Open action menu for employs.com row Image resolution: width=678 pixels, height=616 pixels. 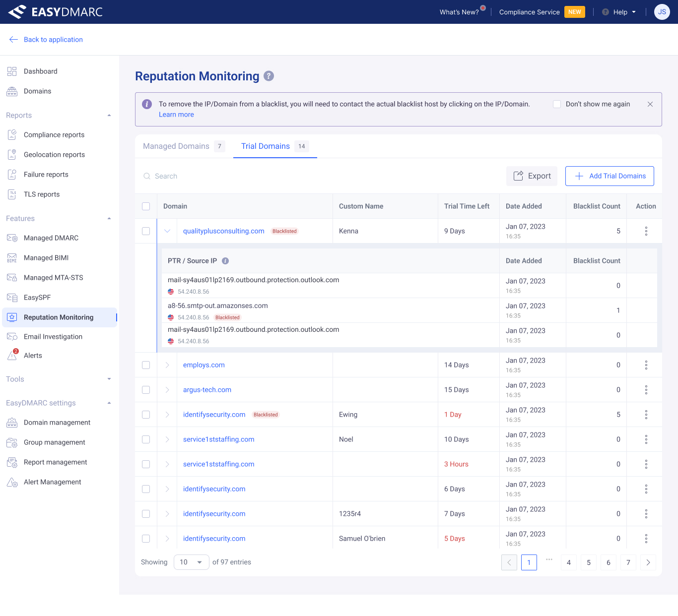tap(646, 365)
